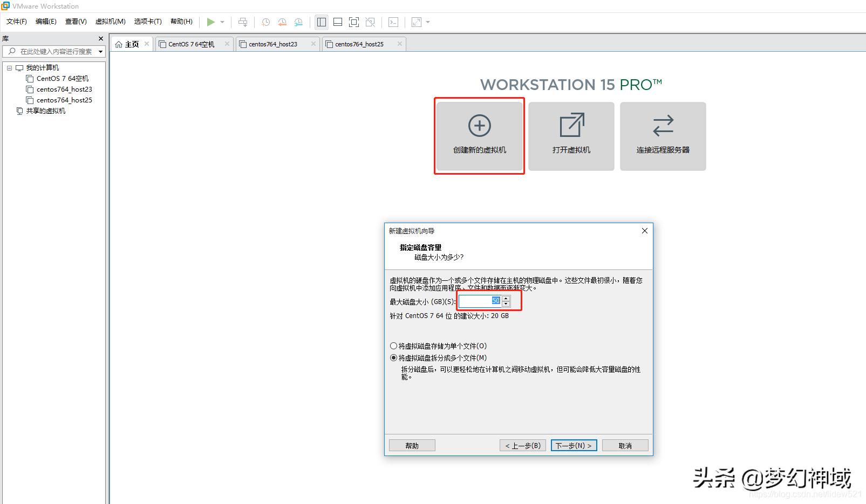
Task: Send Ctrl+Alt+Del to the guest
Action: [x=243, y=22]
